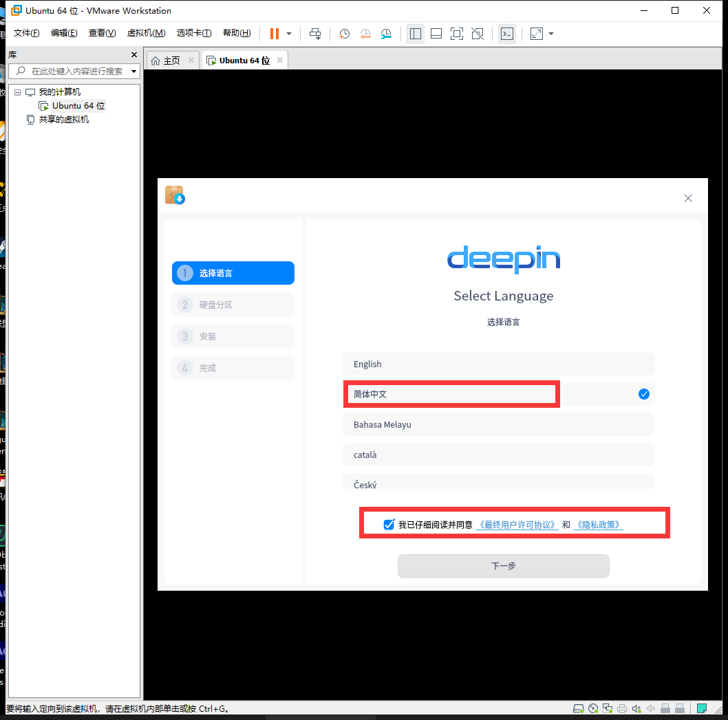Click the teal message log icon
Image resolution: width=728 pixels, height=720 pixels.
click(x=702, y=708)
